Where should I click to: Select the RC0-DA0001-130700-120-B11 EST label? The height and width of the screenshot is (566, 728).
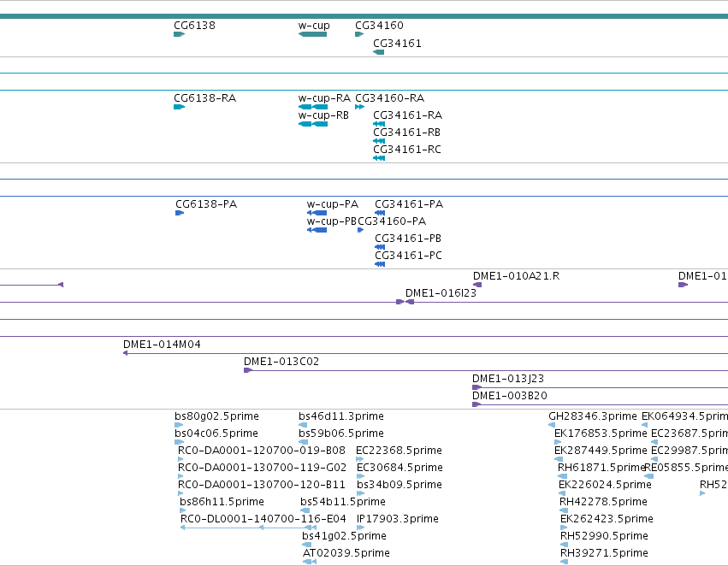pyautogui.click(x=262, y=486)
